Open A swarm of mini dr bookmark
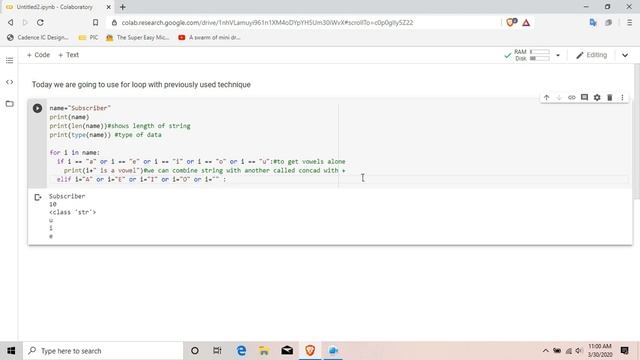640x360 pixels. coord(209,38)
